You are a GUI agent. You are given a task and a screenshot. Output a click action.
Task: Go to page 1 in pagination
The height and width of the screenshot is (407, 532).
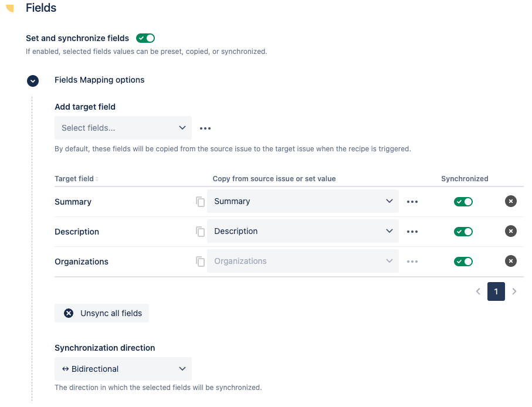[496, 291]
